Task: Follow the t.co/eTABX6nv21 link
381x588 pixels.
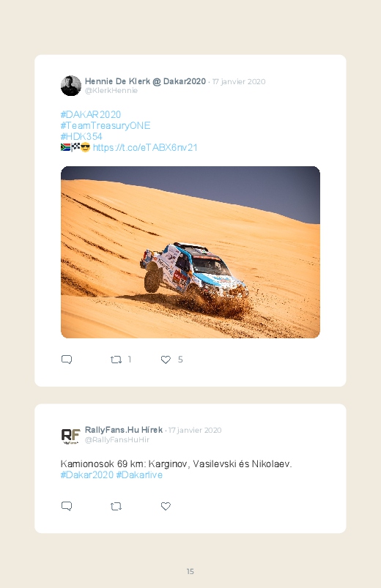Action: (145, 147)
